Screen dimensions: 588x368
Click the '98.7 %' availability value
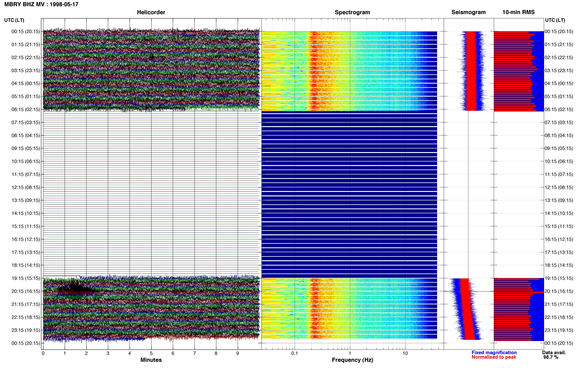(x=551, y=357)
